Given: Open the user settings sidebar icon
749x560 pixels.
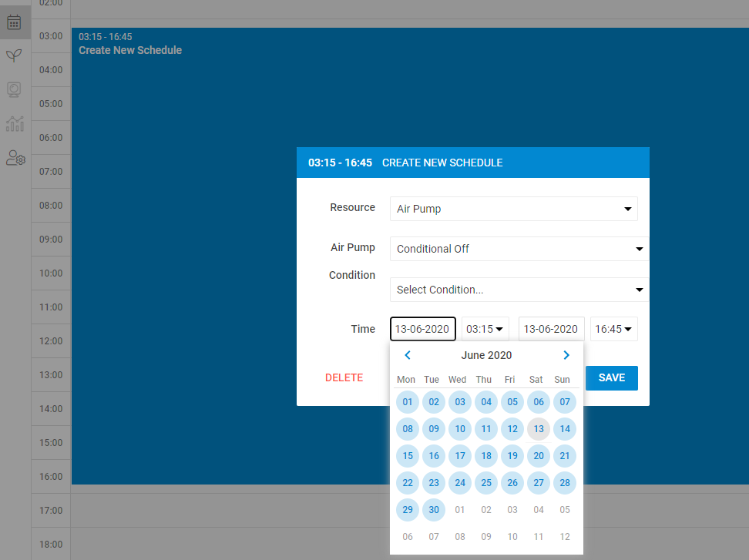Looking at the screenshot, I should pyautogui.click(x=15, y=158).
